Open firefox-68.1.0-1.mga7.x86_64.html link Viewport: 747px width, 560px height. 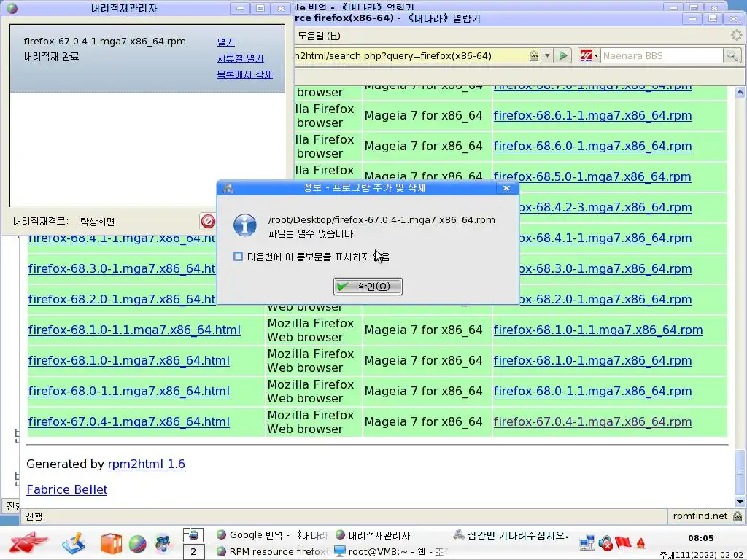pos(128,360)
